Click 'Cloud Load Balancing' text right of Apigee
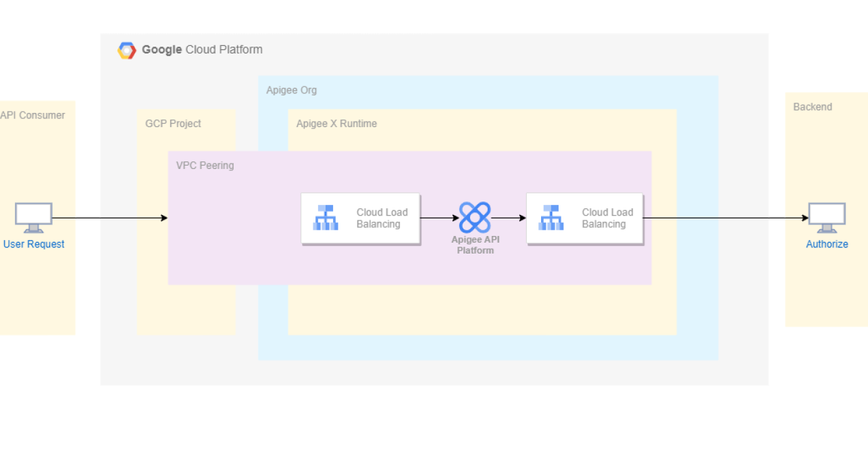868x455 pixels. [x=608, y=218]
